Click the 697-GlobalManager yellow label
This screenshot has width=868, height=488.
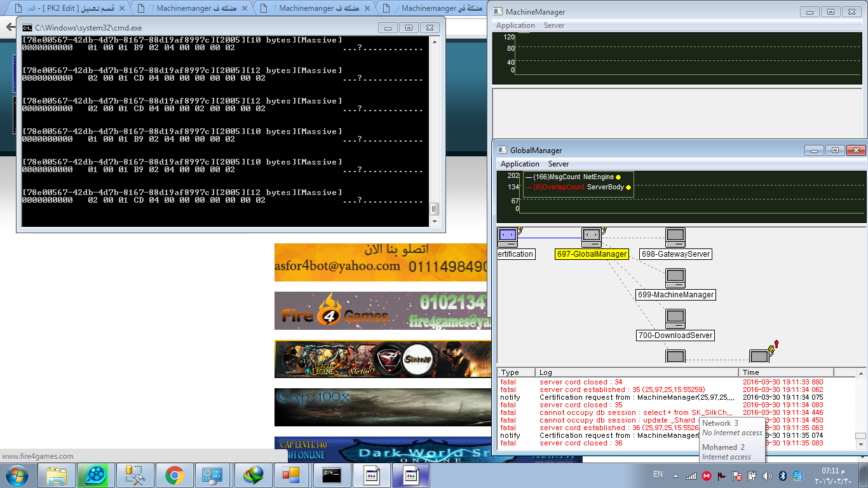click(x=592, y=254)
